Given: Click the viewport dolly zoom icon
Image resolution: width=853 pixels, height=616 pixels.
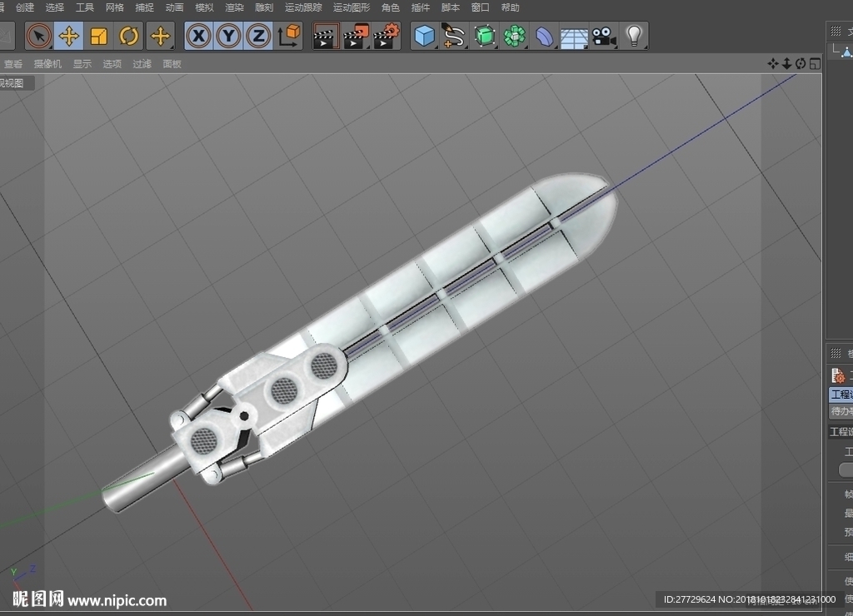Looking at the screenshot, I should 786,63.
